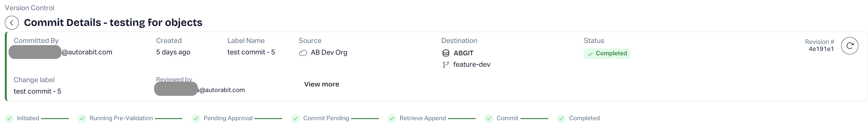The height and width of the screenshot is (135, 868).
Task: Click the AB Dev Org cloud icon
Action: pyautogui.click(x=303, y=53)
